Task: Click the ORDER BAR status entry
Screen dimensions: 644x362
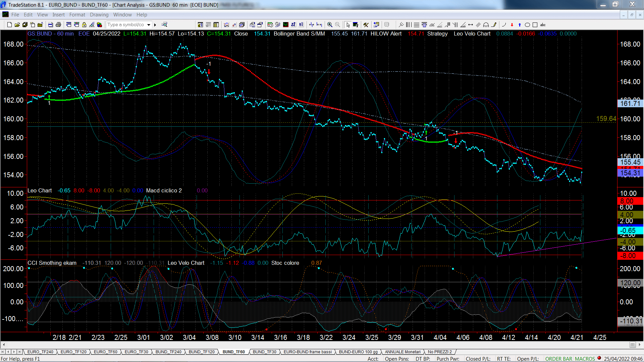Action: 559,359
